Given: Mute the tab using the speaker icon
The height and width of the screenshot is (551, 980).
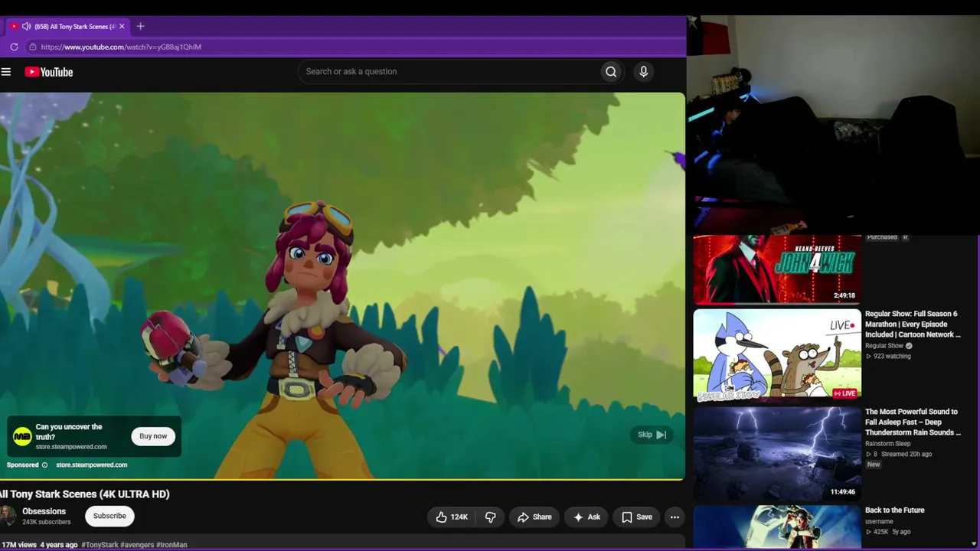Looking at the screenshot, I should point(26,26).
